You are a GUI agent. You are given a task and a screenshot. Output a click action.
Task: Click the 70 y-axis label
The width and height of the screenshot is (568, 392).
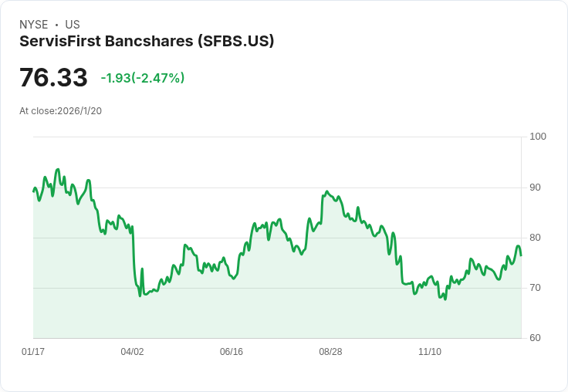tap(535, 288)
